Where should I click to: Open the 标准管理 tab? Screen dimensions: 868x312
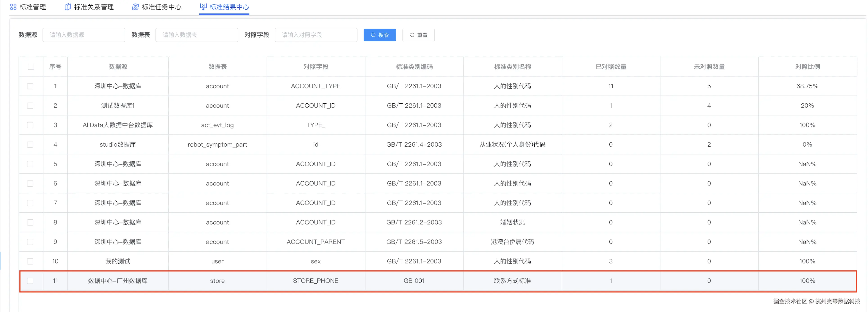(28, 7)
